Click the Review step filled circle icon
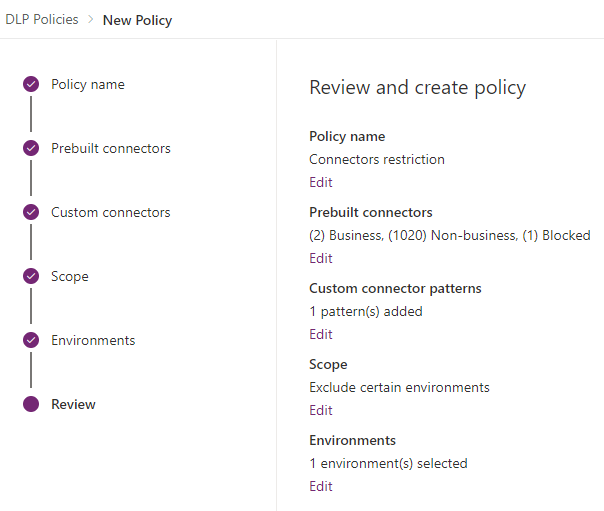The width and height of the screenshot is (604, 511). coord(31,404)
